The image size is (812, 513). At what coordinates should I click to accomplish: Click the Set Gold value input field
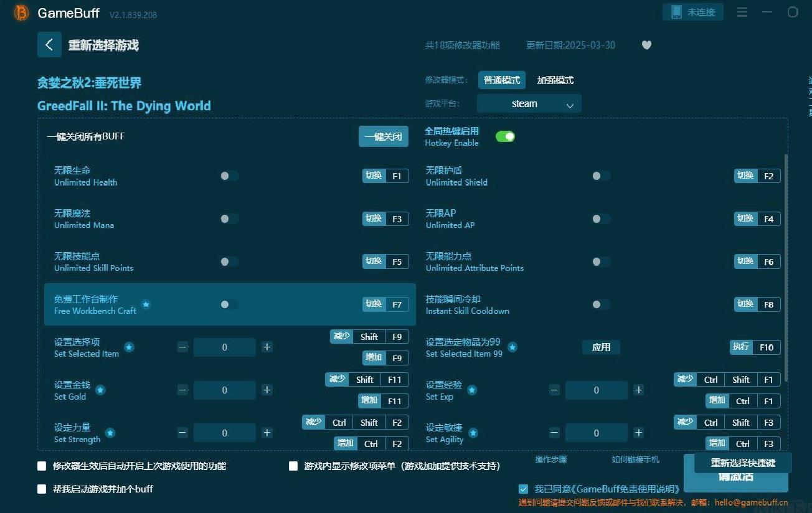225,390
